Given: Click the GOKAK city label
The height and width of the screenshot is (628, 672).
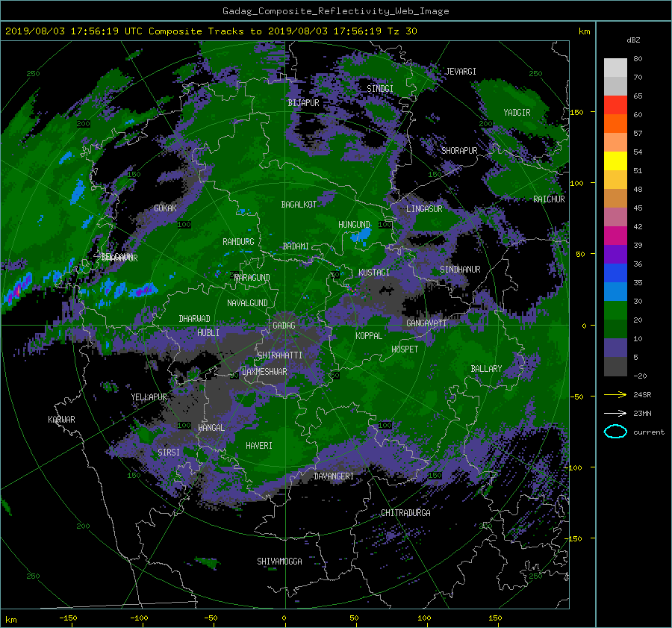Looking at the screenshot, I should point(165,208).
